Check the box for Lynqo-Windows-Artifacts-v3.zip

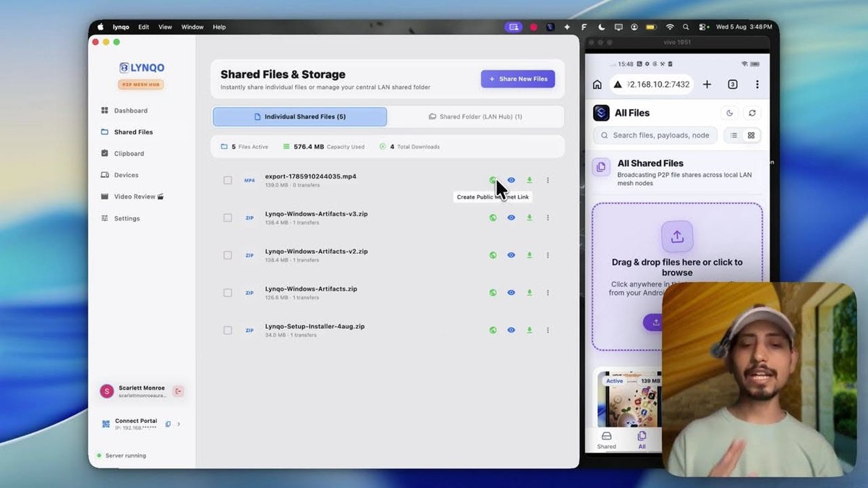point(228,218)
